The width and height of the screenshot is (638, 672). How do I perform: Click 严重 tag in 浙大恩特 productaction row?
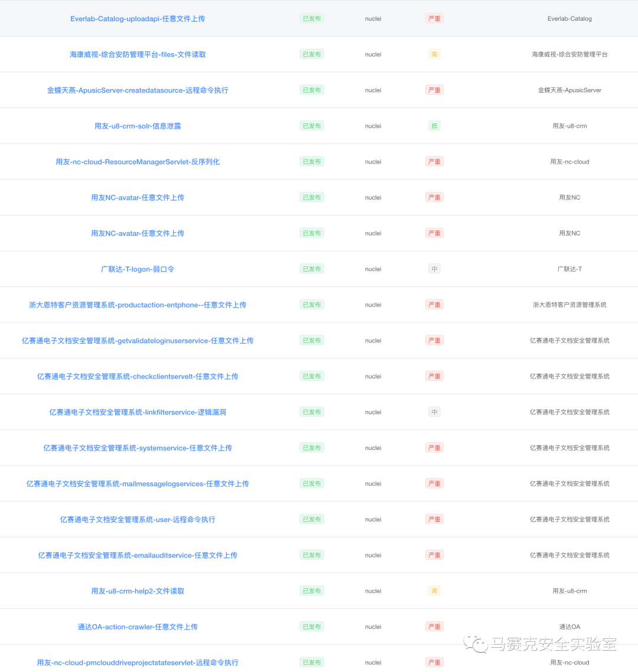coord(434,305)
